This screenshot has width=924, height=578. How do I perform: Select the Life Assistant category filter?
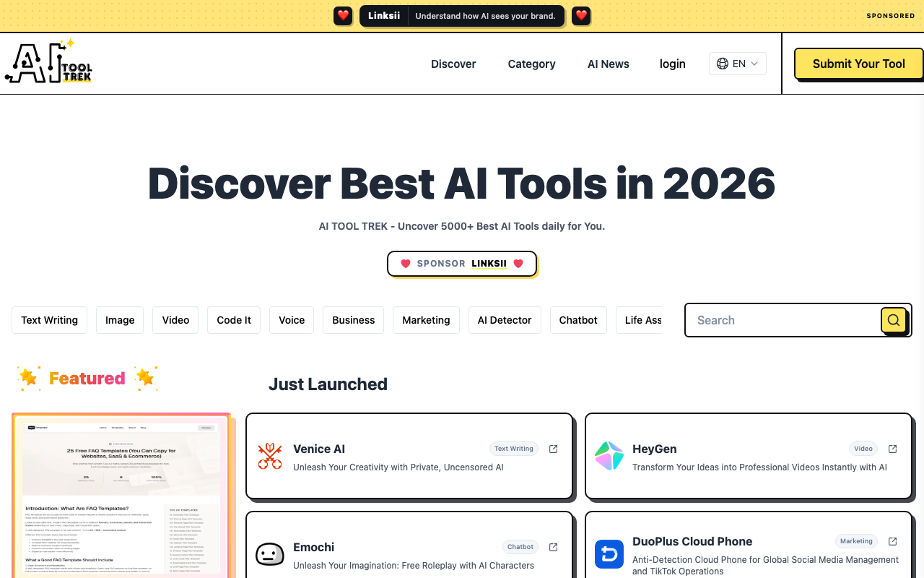pos(640,320)
